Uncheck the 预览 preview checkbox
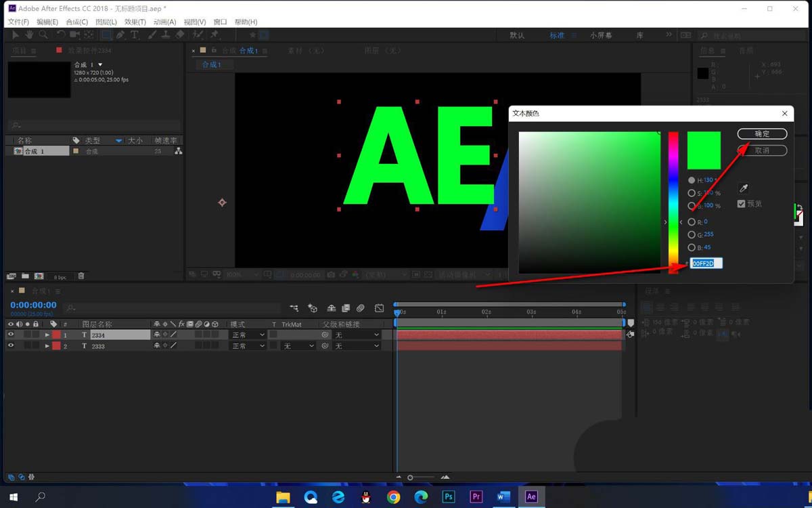Image resolution: width=812 pixels, height=508 pixels. 742,203
